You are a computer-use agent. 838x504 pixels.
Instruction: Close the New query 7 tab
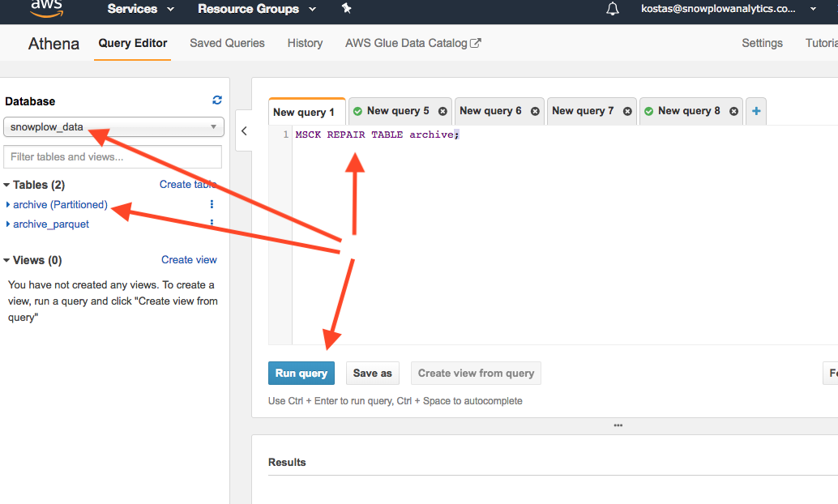[x=627, y=111]
